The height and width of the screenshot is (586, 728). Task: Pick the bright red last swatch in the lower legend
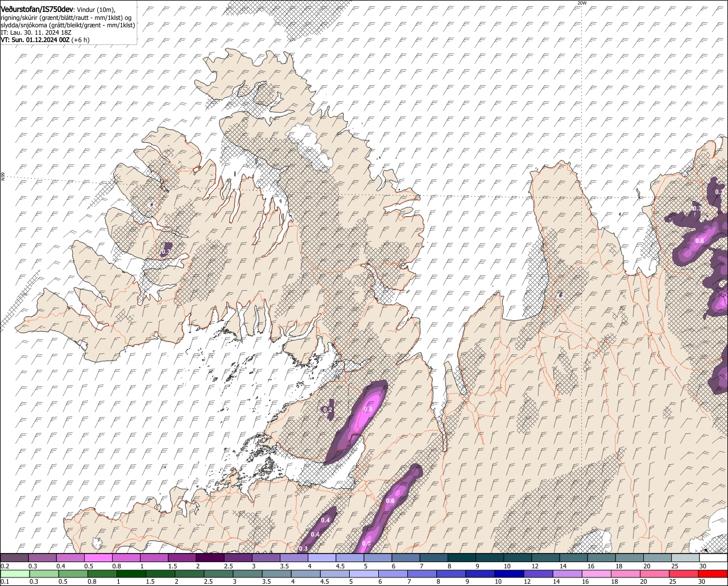(x=713, y=573)
